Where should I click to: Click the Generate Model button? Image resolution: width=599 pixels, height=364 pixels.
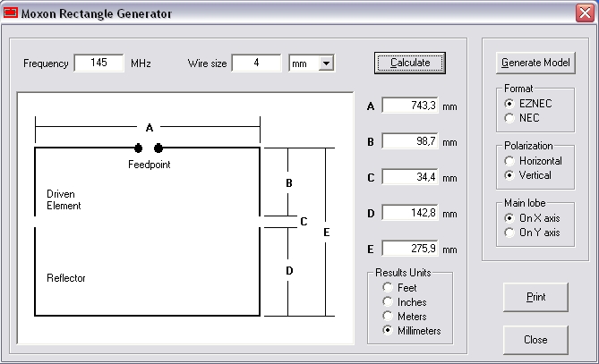point(535,63)
